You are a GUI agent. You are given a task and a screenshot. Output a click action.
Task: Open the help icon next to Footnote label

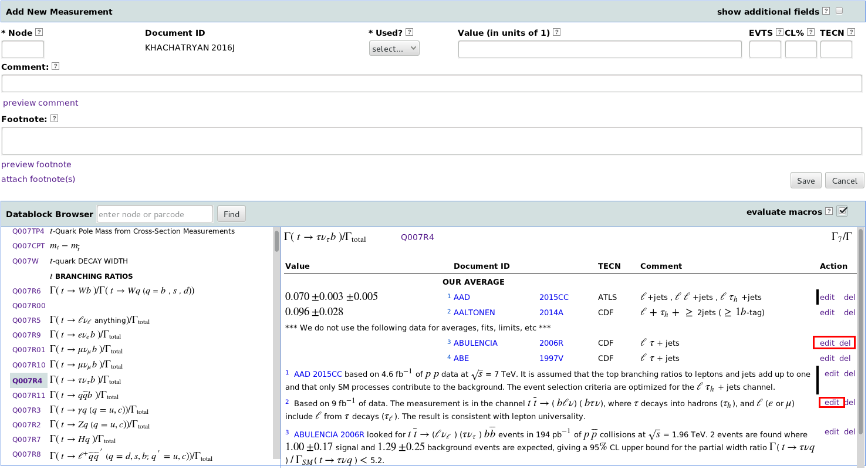point(54,118)
